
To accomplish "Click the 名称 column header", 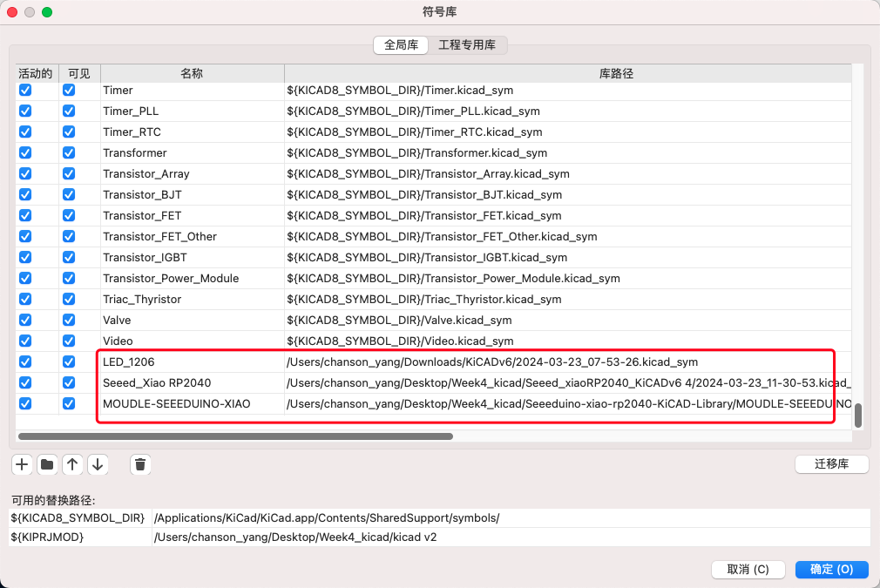I will click(192, 73).
